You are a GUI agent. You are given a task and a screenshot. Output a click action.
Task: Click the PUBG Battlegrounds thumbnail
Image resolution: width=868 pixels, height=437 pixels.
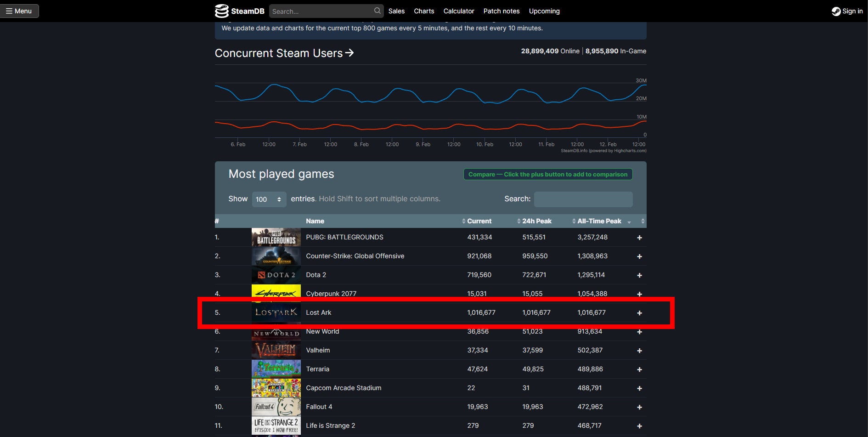point(276,237)
